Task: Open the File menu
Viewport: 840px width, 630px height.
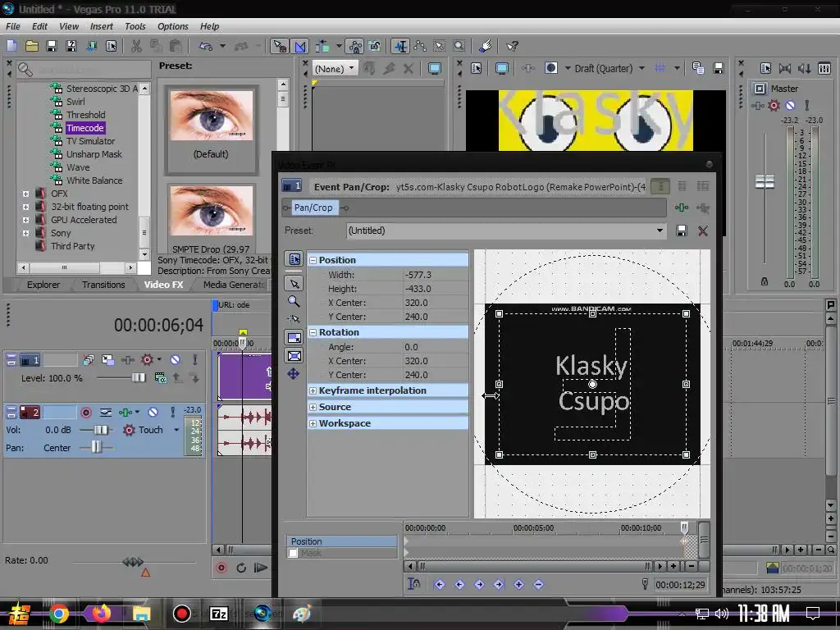Action: pyautogui.click(x=13, y=26)
